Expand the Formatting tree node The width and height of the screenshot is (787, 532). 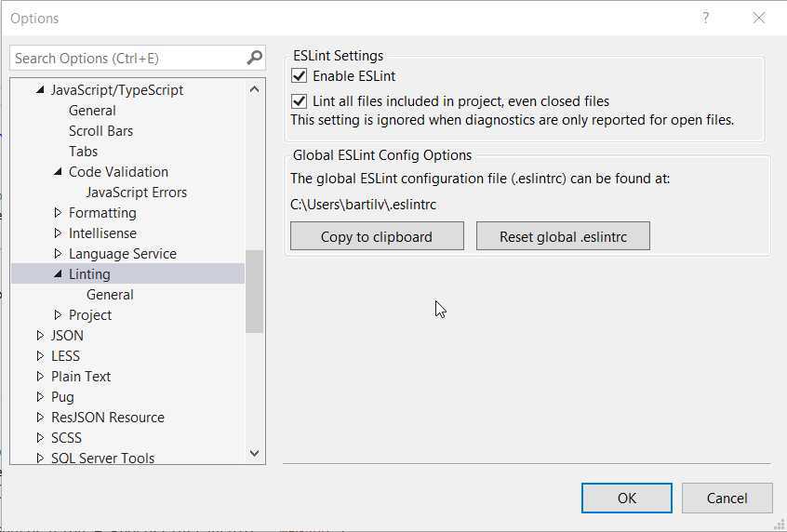58,213
